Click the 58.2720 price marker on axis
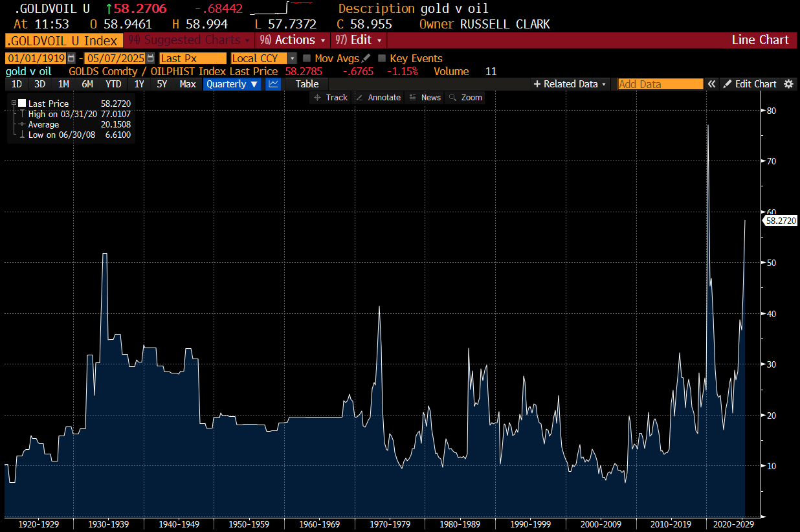The image size is (800, 532). click(780, 221)
